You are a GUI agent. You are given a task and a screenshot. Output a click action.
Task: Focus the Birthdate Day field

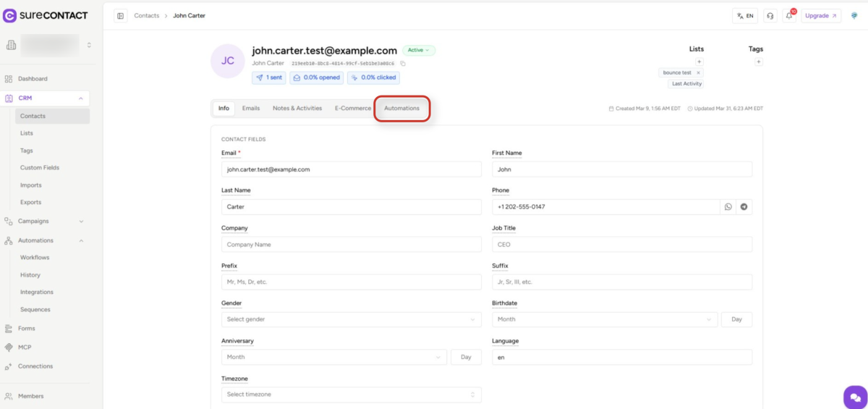tap(737, 319)
